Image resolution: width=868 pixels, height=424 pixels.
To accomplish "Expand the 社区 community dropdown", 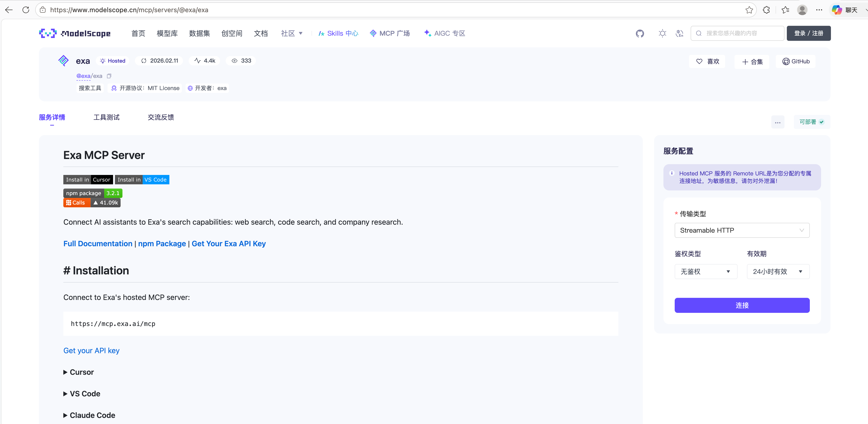I will pyautogui.click(x=291, y=33).
